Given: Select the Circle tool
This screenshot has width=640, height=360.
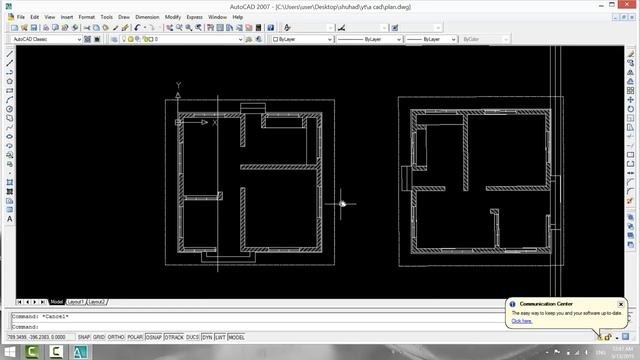Looking at the screenshot, I should 9,109.
